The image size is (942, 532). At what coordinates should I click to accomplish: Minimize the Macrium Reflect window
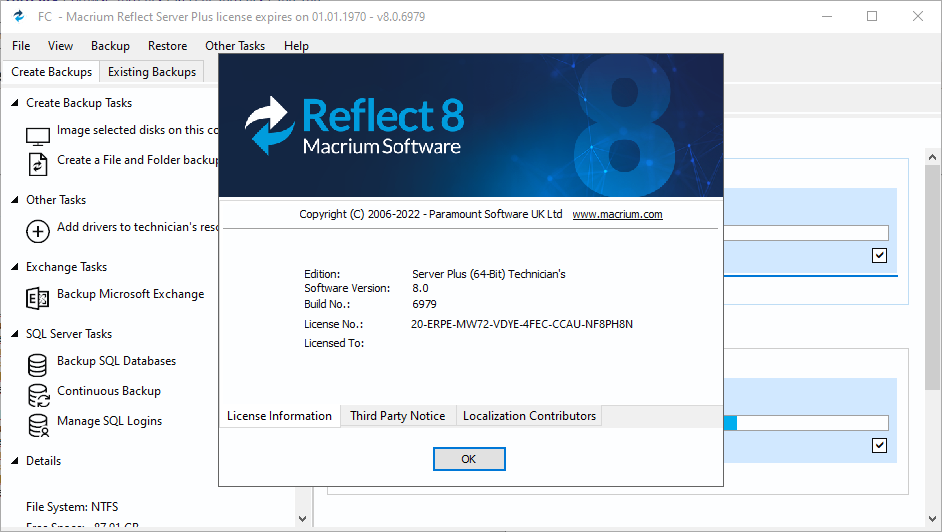pyautogui.click(x=827, y=16)
